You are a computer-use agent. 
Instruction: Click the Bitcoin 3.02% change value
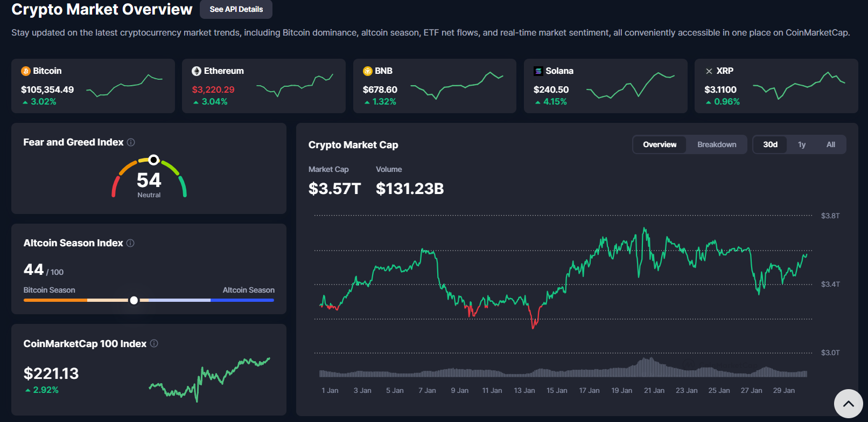(x=44, y=102)
